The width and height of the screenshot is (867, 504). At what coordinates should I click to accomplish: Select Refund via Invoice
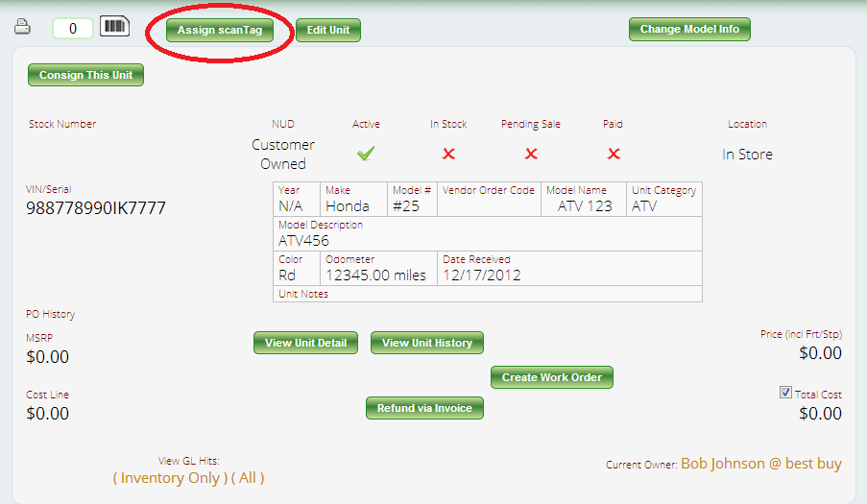[x=424, y=408]
